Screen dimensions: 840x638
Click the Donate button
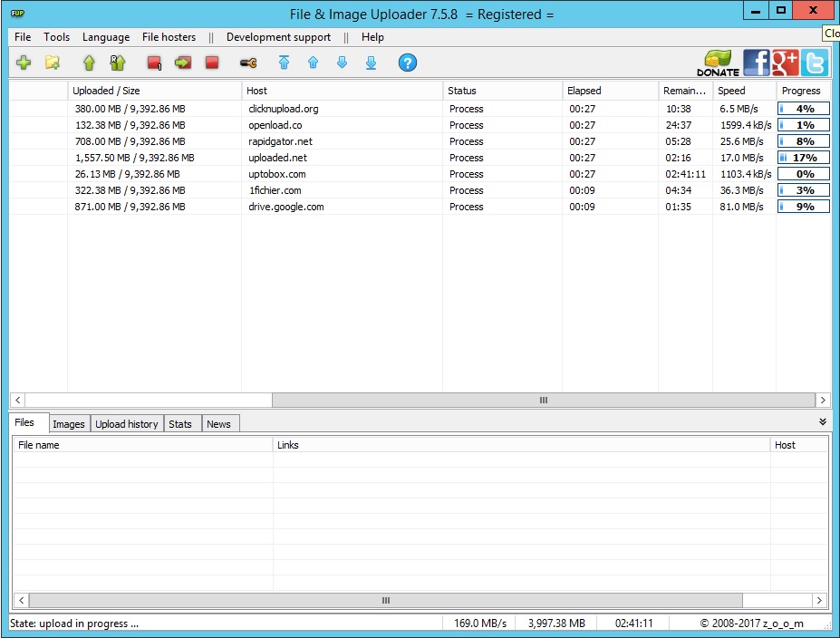(x=718, y=63)
